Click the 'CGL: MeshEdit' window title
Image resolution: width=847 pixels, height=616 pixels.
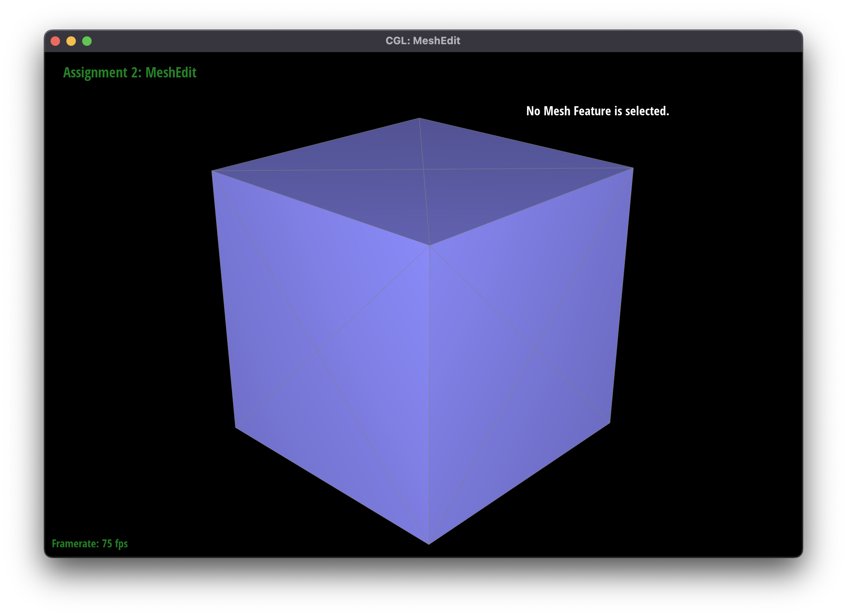[423, 41]
